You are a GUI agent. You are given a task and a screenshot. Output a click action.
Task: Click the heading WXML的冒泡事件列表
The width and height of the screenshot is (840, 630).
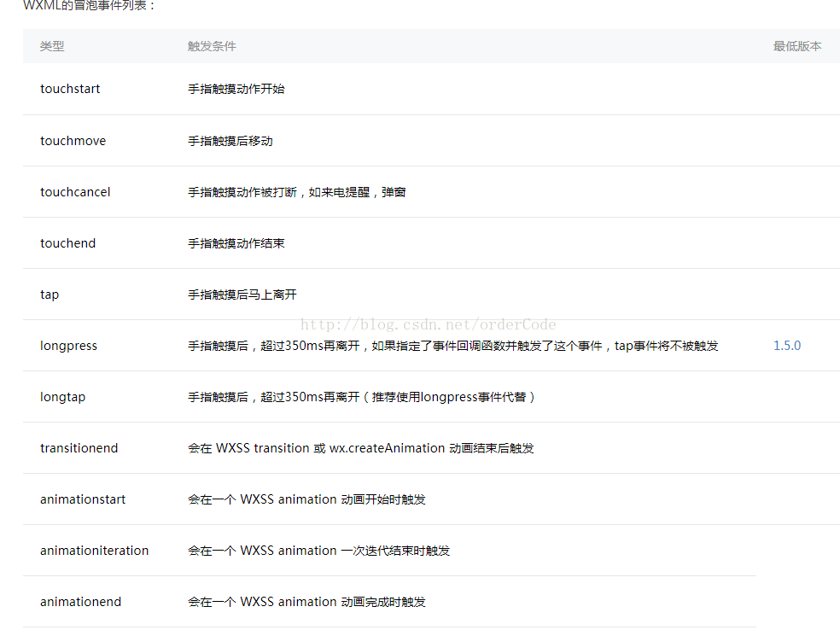click(89, 5)
